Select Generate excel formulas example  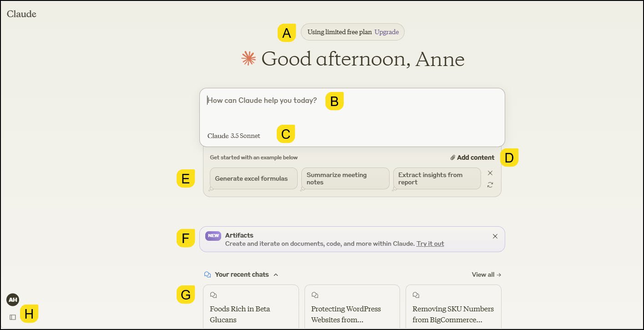pos(254,178)
